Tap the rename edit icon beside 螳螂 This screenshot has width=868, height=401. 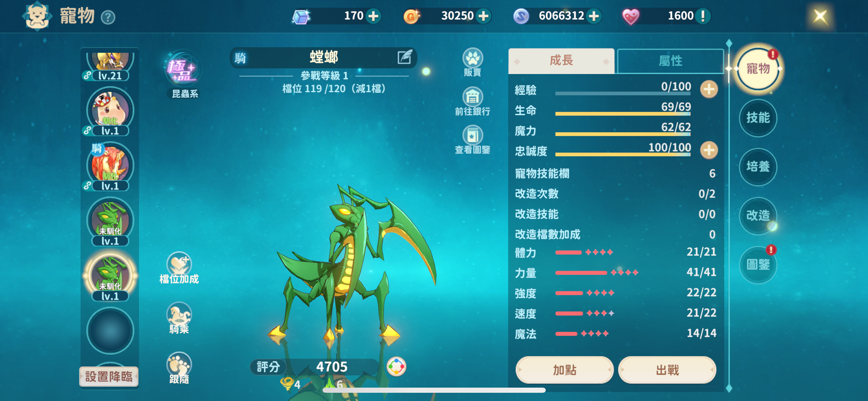(x=405, y=57)
